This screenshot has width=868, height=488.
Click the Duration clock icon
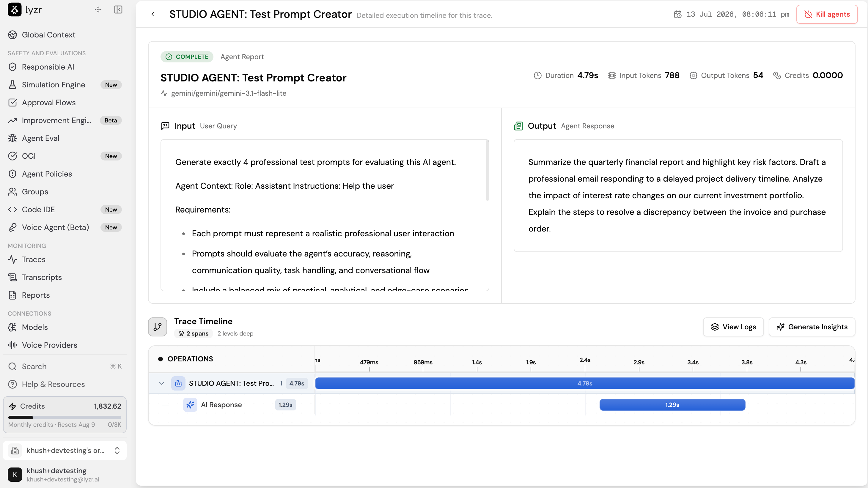click(538, 75)
